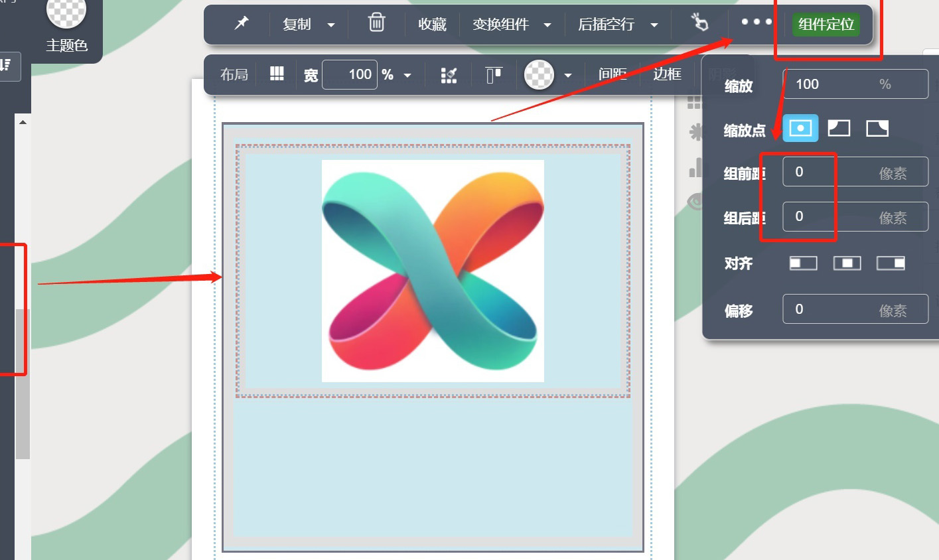The height and width of the screenshot is (560, 939).
Task: Click the pin icon in top toolbar
Action: coord(242,23)
